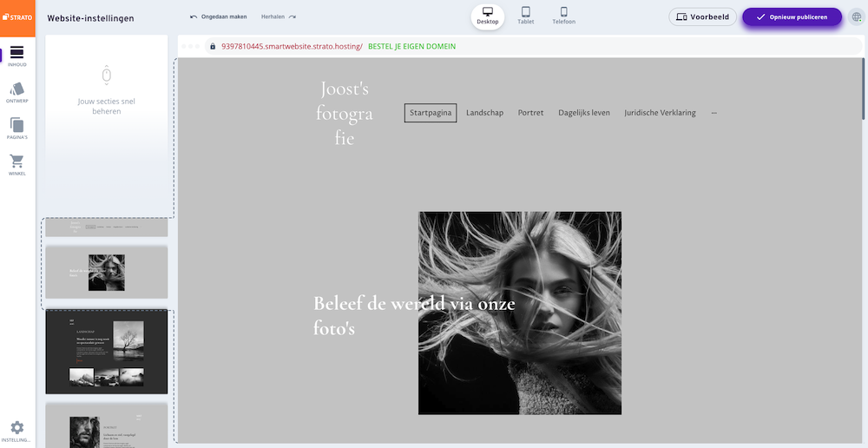Select the hero portrait section thumbnail
This screenshot has height=448, width=868.
click(106, 273)
